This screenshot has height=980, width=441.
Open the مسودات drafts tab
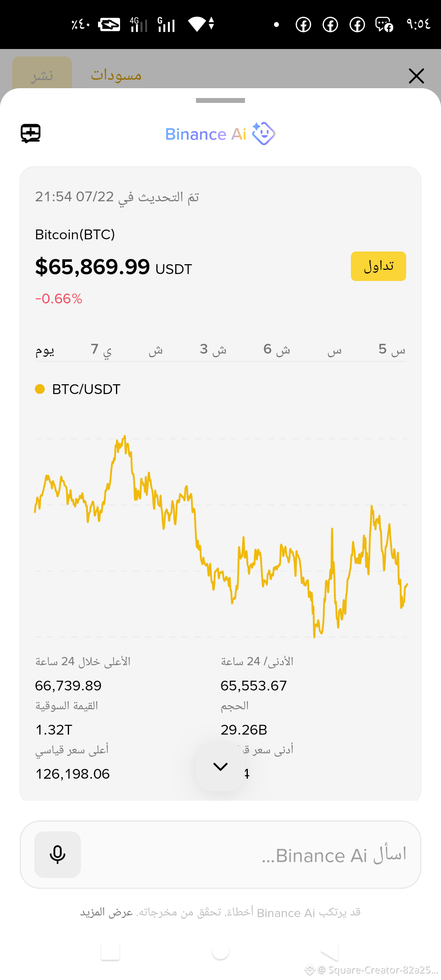(116, 75)
